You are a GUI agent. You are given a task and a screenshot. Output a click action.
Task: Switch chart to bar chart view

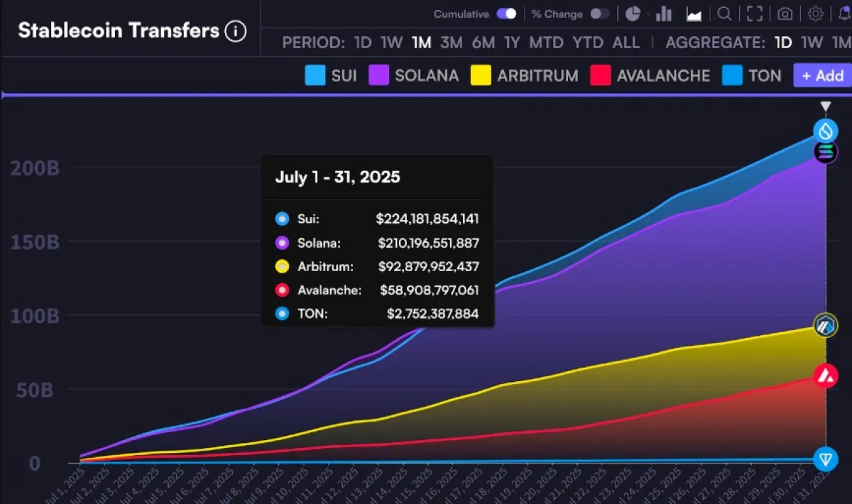coord(664,13)
